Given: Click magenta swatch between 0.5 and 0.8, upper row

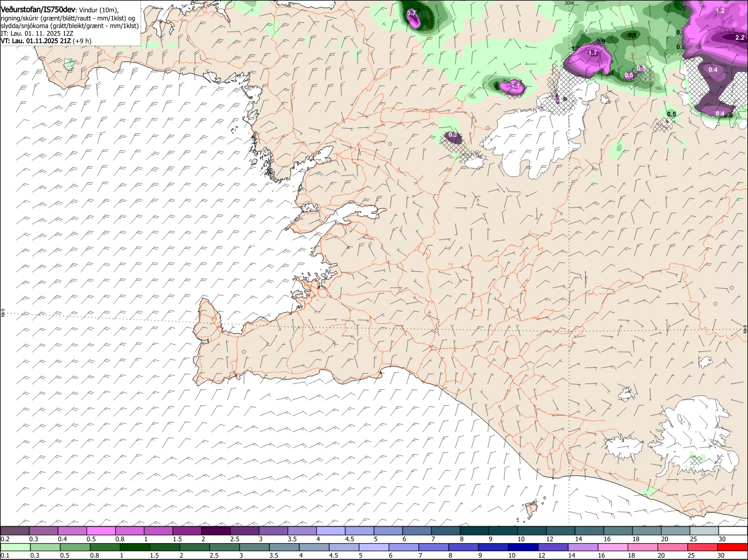Looking at the screenshot, I should [101, 530].
